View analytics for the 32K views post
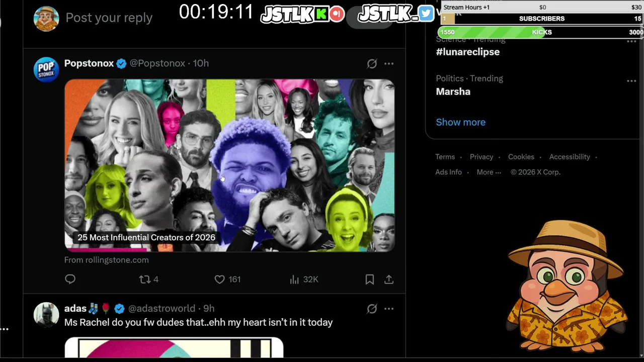 (x=304, y=279)
